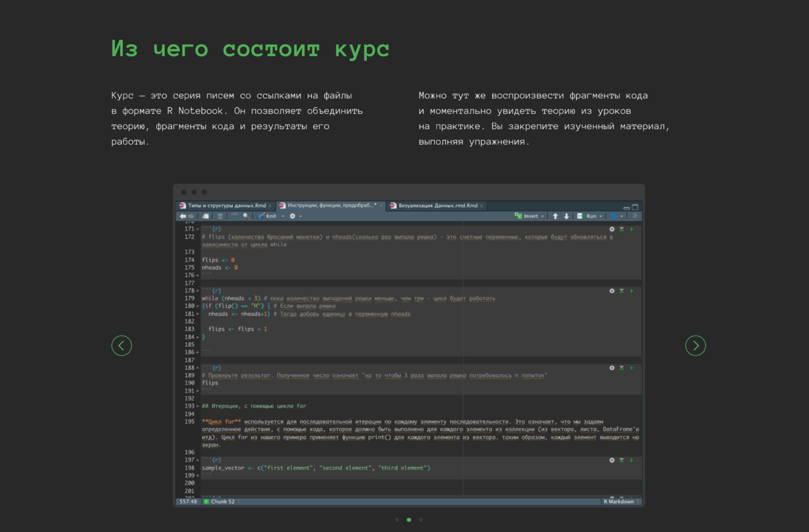This screenshot has width=809, height=532.
Task: Run the chunk starting at line 188
Action: point(632,368)
